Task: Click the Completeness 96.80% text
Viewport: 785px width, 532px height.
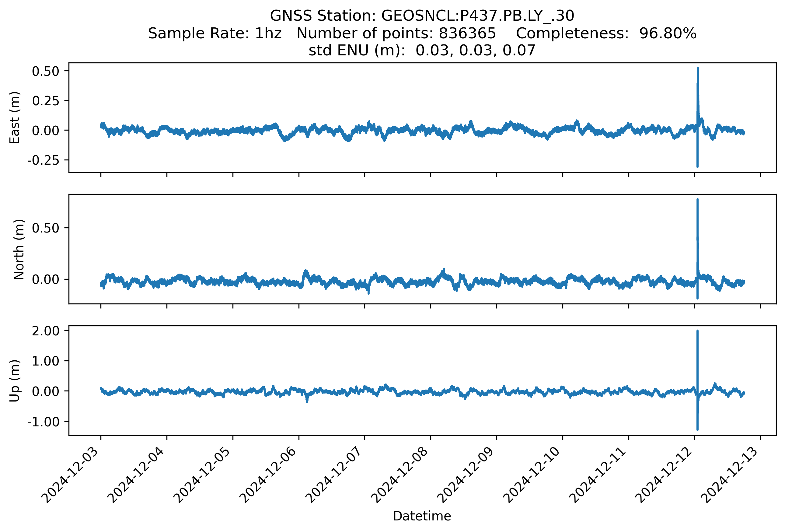Action: click(x=606, y=33)
